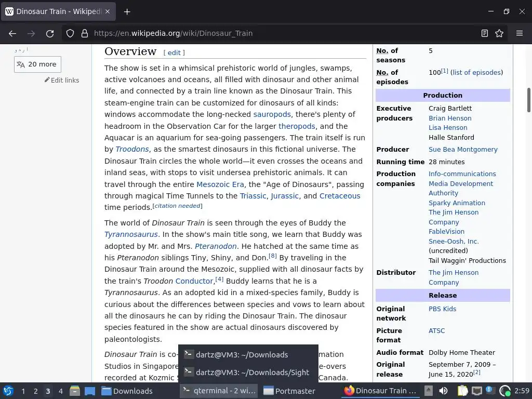Switch to workspace 3
The width and height of the screenshot is (532, 399).
(x=48, y=391)
